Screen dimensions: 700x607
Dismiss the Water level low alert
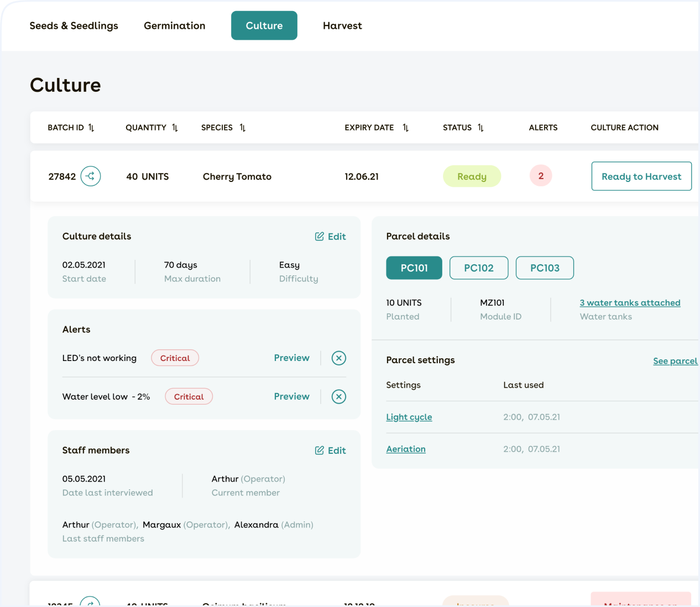pyautogui.click(x=338, y=397)
